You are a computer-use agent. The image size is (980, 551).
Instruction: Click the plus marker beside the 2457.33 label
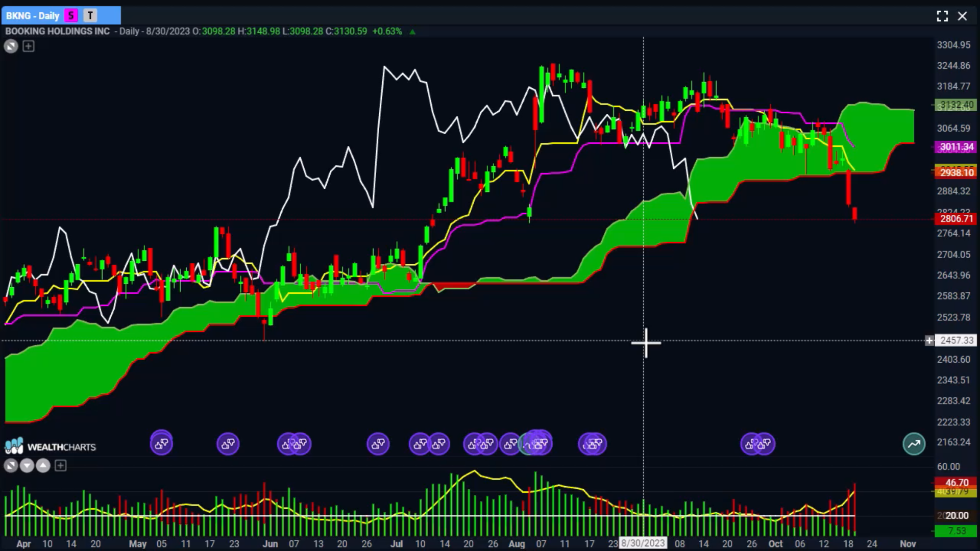coord(929,340)
